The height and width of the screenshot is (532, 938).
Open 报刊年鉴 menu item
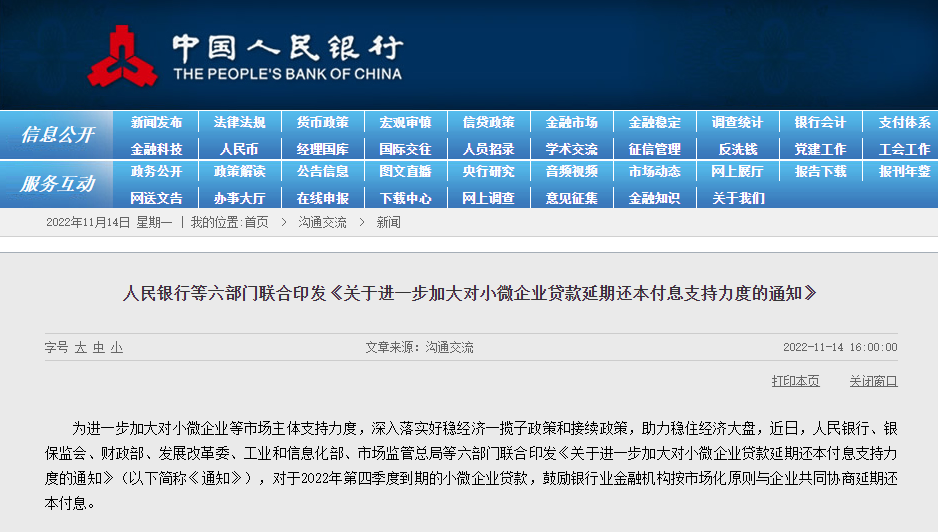click(904, 172)
